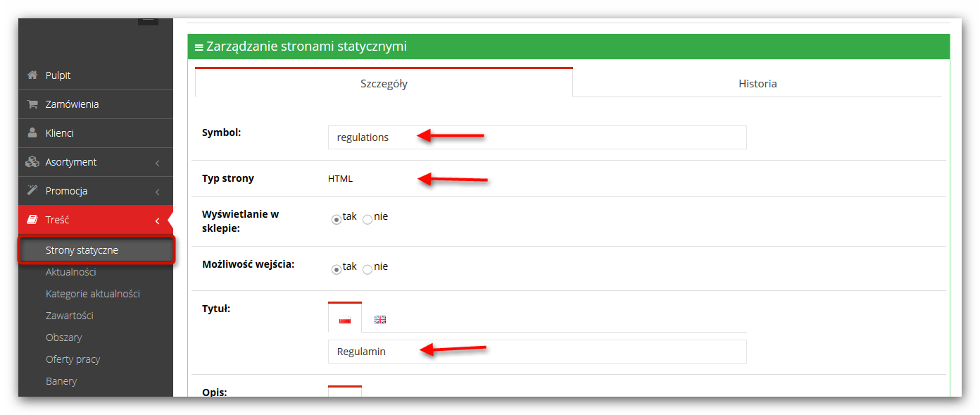
Task: Switch title language to the English flag
Action: [380, 320]
